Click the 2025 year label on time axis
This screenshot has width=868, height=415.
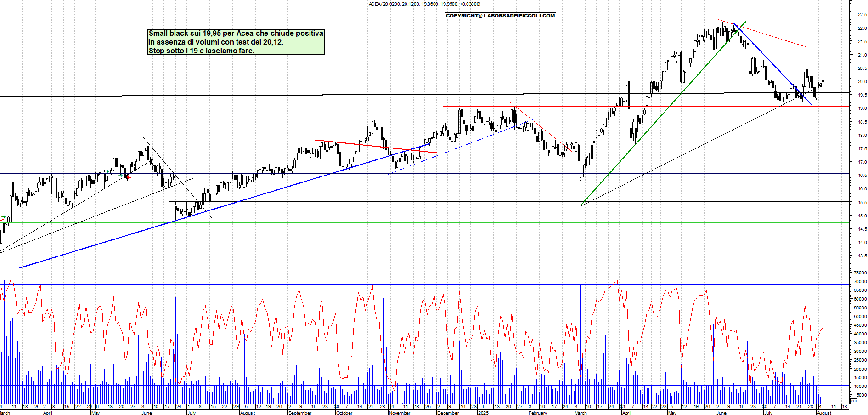(x=483, y=413)
